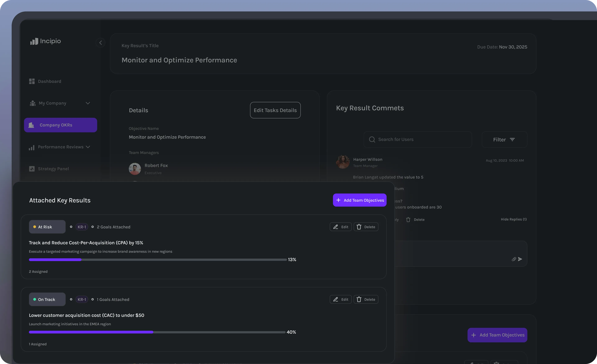Click the Strategy Panel icon
This screenshot has width=597, height=364.
point(32,169)
